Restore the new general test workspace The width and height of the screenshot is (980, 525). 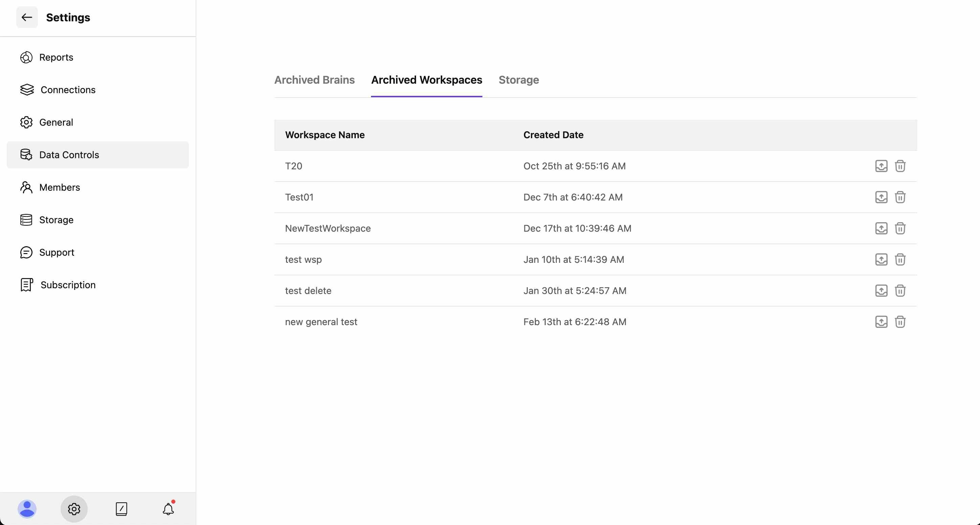881,322
